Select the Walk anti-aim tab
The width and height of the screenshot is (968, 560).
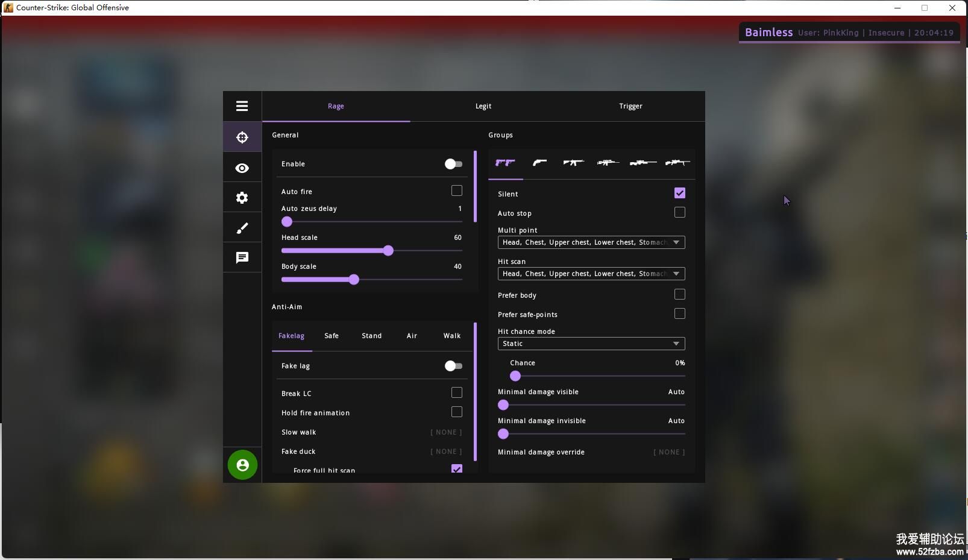pyautogui.click(x=452, y=336)
